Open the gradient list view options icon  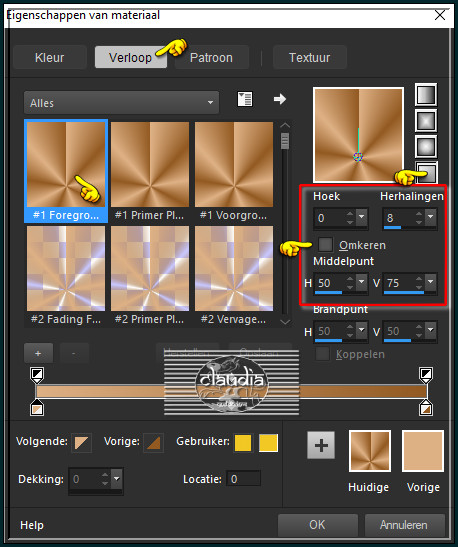point(245,99)
